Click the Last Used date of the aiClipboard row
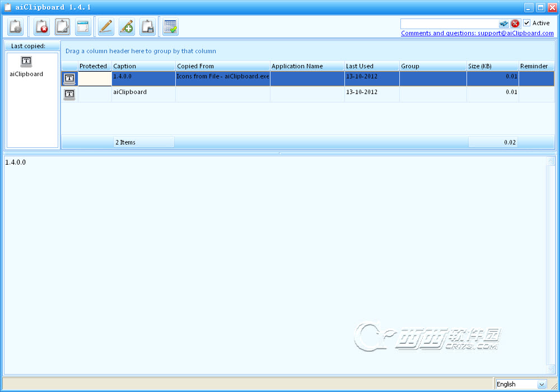560x392 pixels. coord(372,94)
